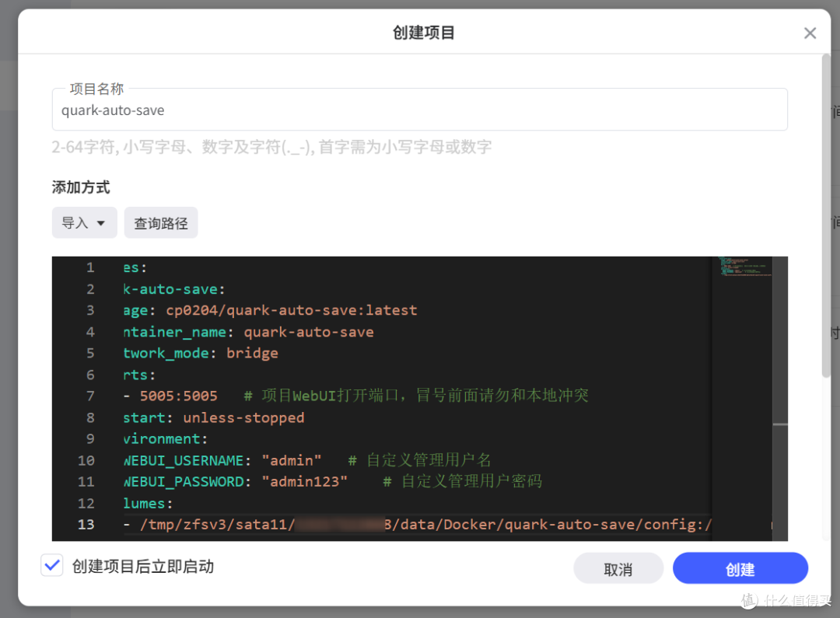Image resolution: width=840 pixels, height=618 pixels.
Task: Click line number 1 in editor
Action: [x=90, y=267]
